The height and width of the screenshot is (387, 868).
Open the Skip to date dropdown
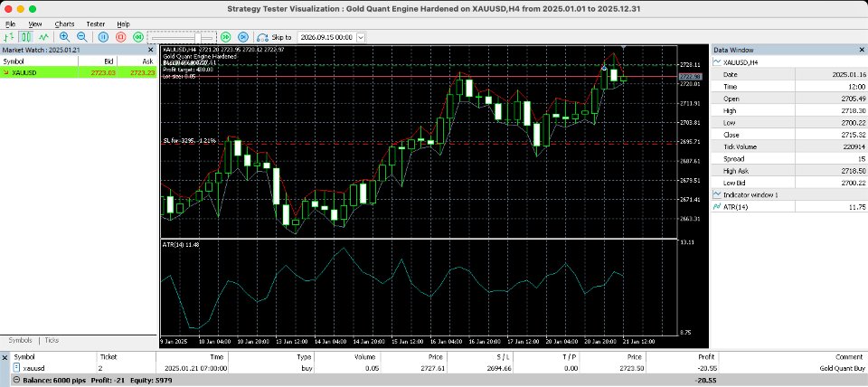click(361, 37)
